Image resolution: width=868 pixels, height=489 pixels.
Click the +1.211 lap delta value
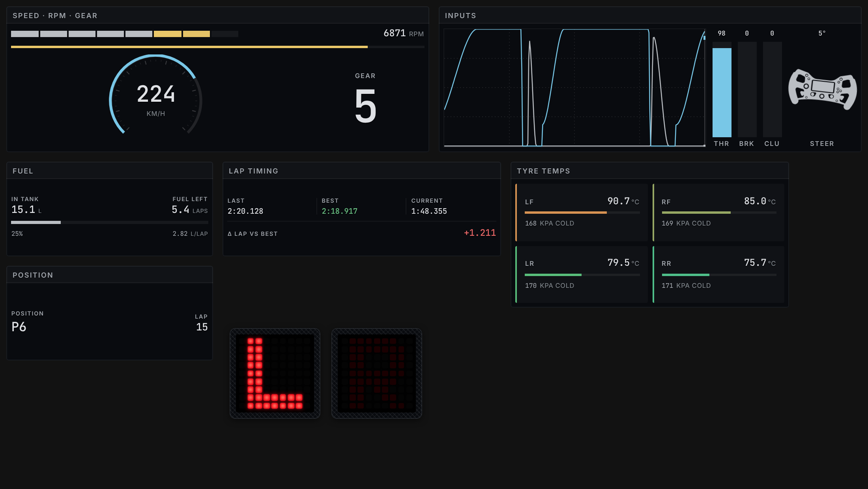pyautogui.click(x=480, y=233)
